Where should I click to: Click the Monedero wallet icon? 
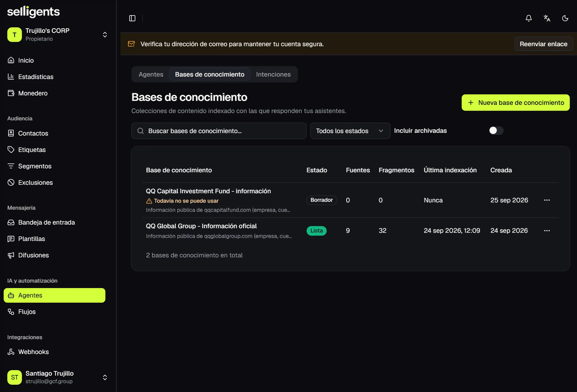[11, 93]
